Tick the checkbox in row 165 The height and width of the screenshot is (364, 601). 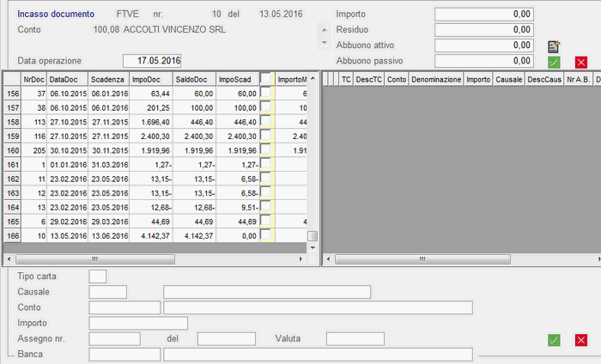coord(265,221)
